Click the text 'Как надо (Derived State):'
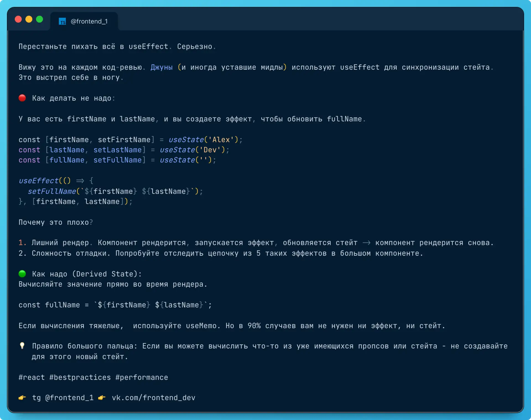This screenshot has height=420, width=531. coord(87,274)
